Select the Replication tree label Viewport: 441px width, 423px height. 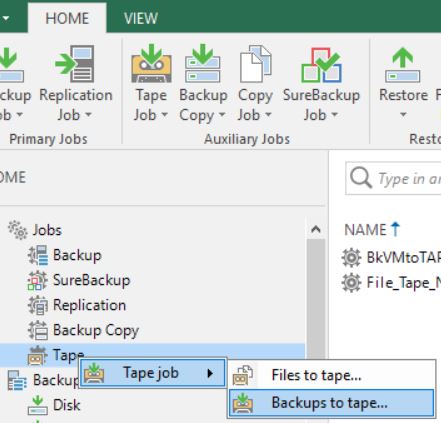click(x=90, y=305)
